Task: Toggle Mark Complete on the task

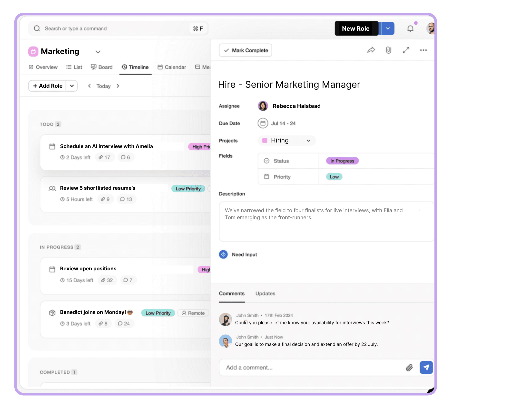Action: [x=246, y=50]
